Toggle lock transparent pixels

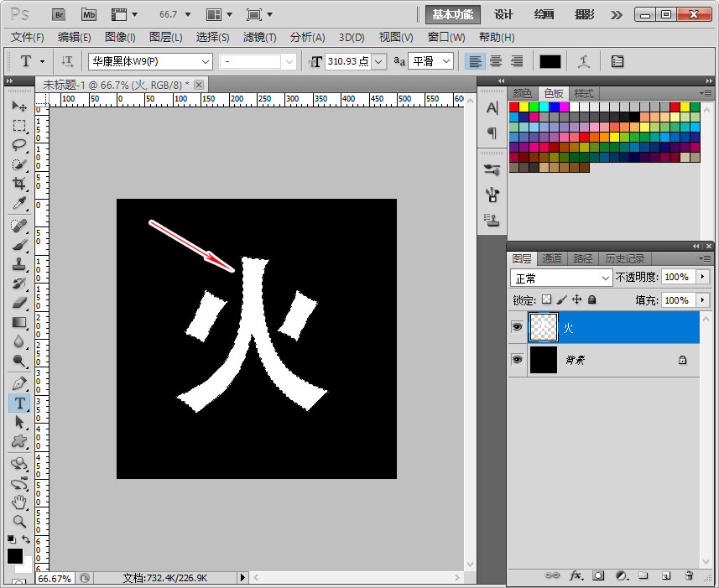546,299
